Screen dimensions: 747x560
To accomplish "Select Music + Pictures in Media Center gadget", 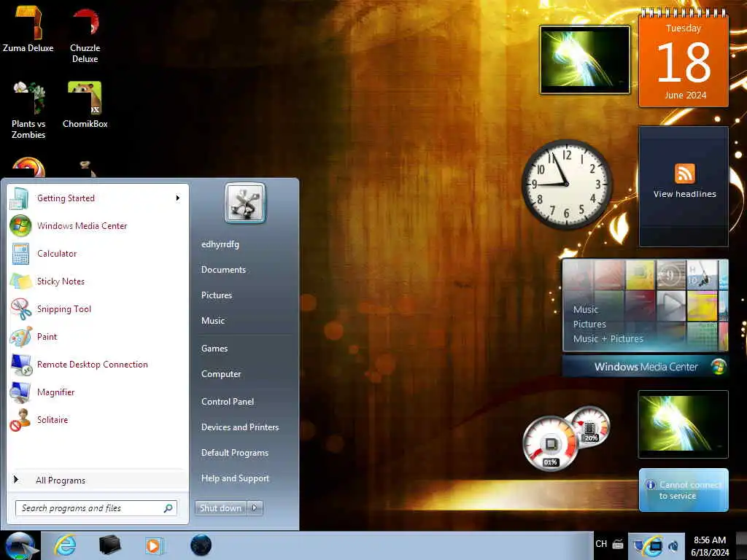I will click(608, 338).
